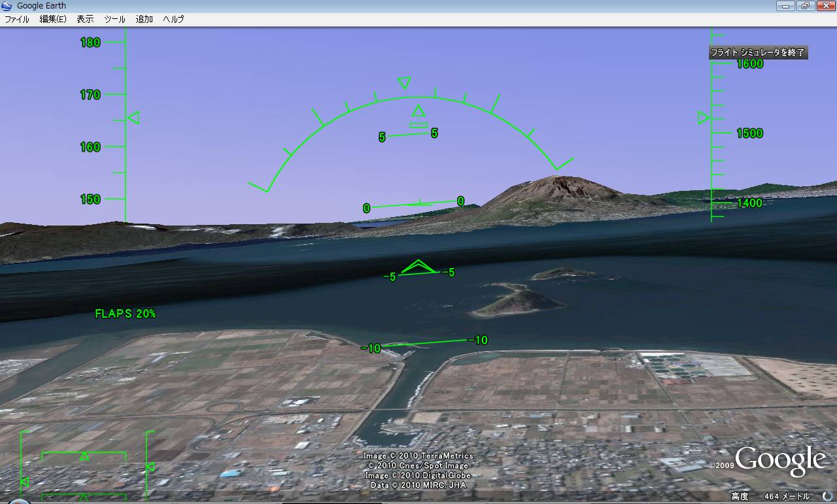Click the flight path chevron marker
This screenshot has height=504, width=837.
[418, 267]
